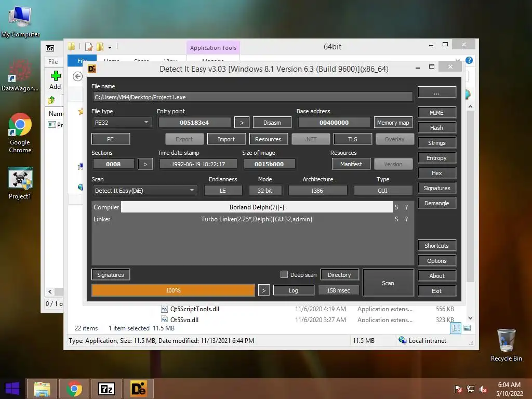This screenshot has height=399, width=532.
Task: Click the Demangle button
Action: [436, 203]
